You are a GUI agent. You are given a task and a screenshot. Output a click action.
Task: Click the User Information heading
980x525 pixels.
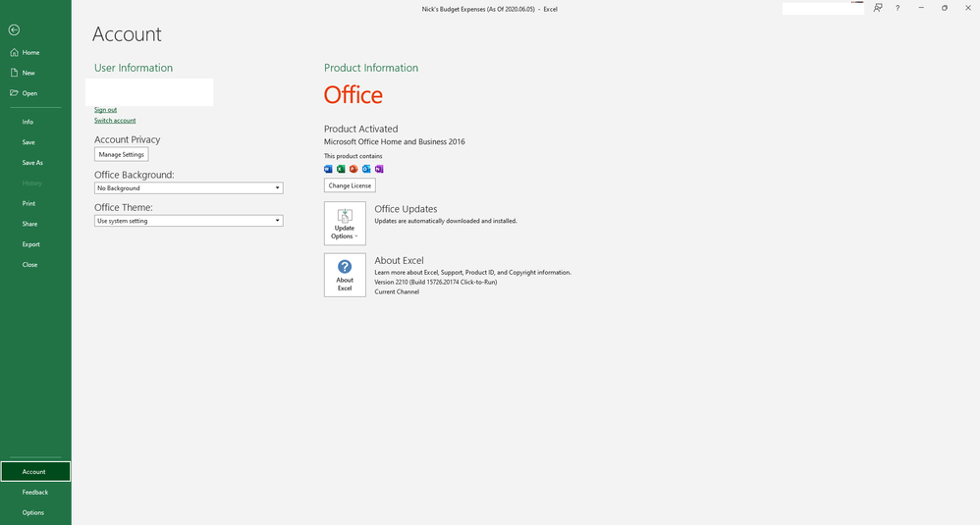(x=134, y=68)
